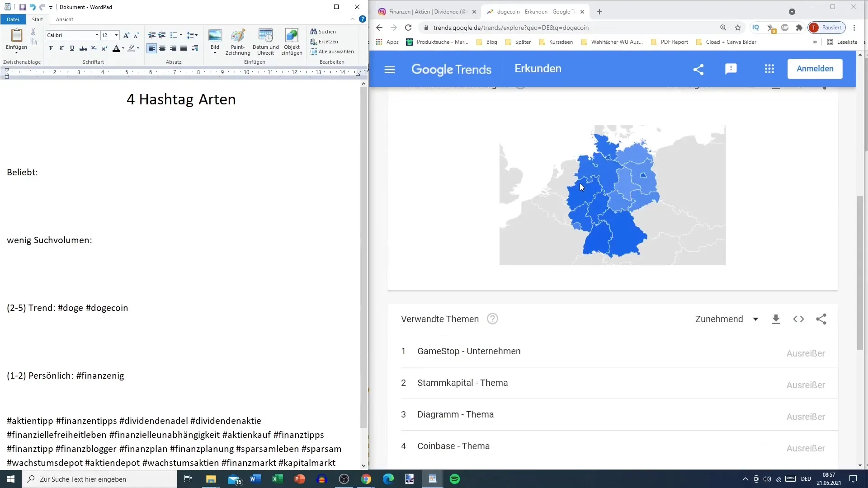Align text right
The image size is (868, 488).
click(x=173, y=48)
